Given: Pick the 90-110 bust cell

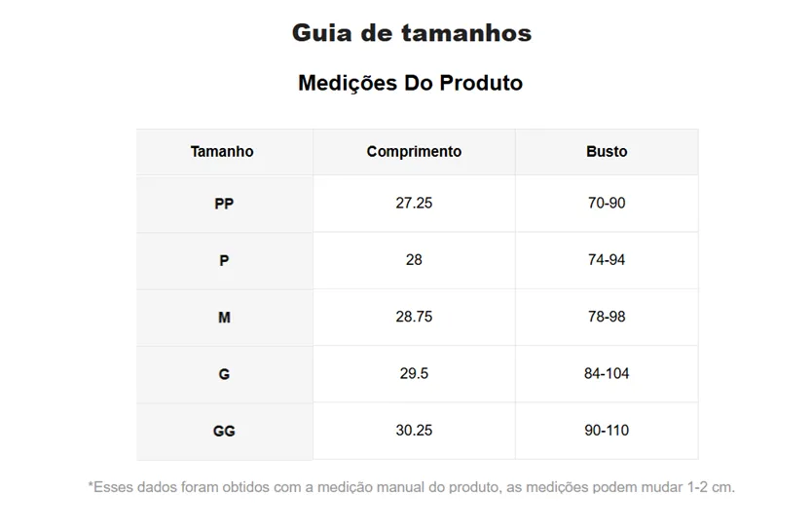Looking at the screenshot, I should tap(607, 431).
